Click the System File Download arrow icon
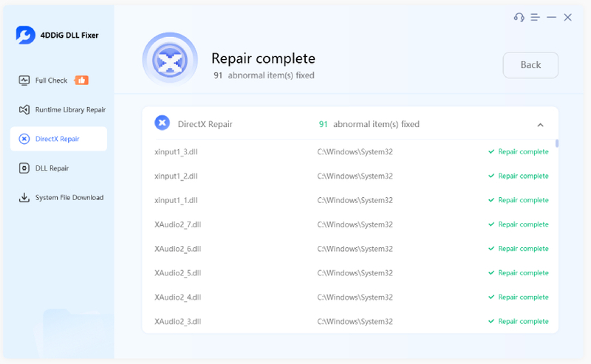This screenshot has width=591, height=364. click(24, 197)
